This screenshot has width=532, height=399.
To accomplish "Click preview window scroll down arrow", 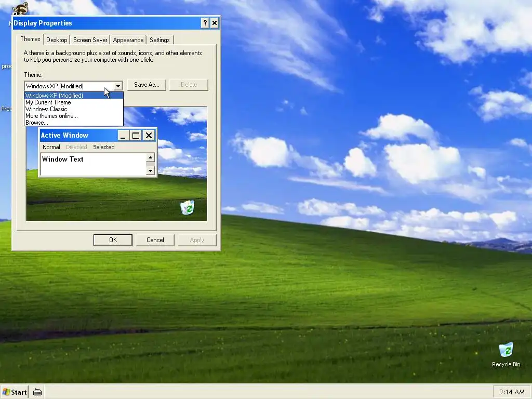I will [150, 170].
